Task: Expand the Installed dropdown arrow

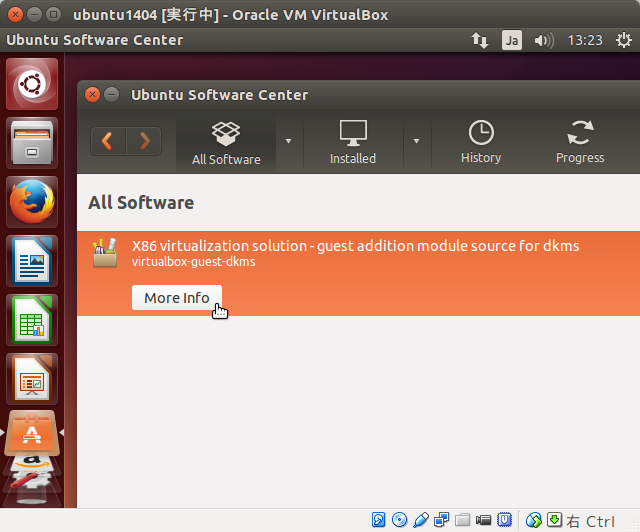Action: coord(416,141)
